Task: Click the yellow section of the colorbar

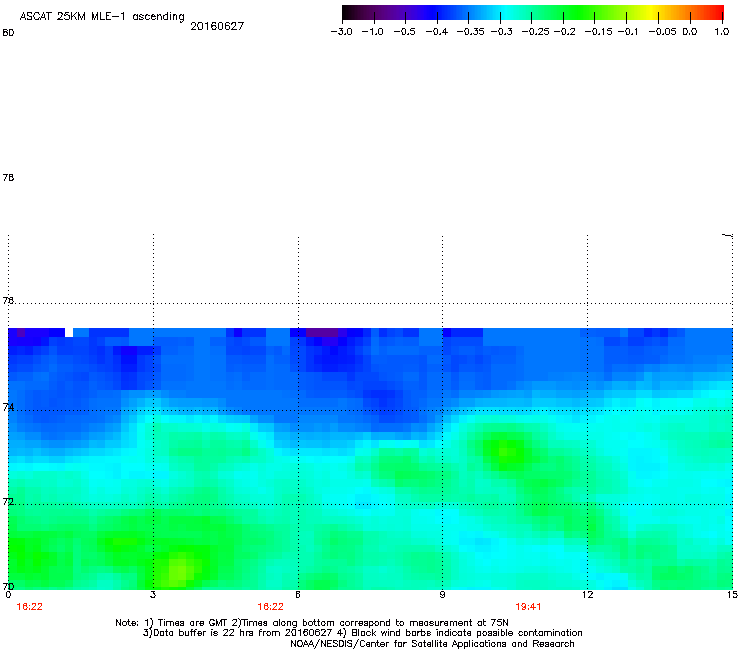Action: pyautogui.click(x=652, y=13)
